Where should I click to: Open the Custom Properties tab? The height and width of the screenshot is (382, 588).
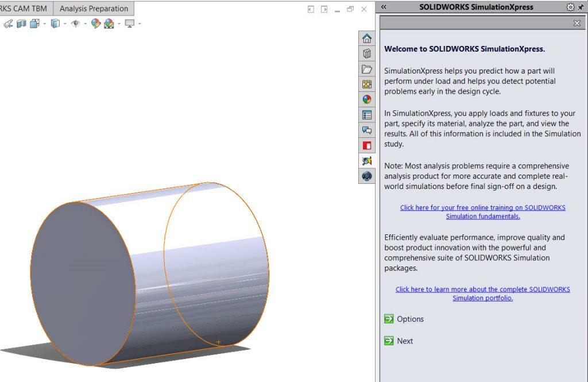(367, 115)
